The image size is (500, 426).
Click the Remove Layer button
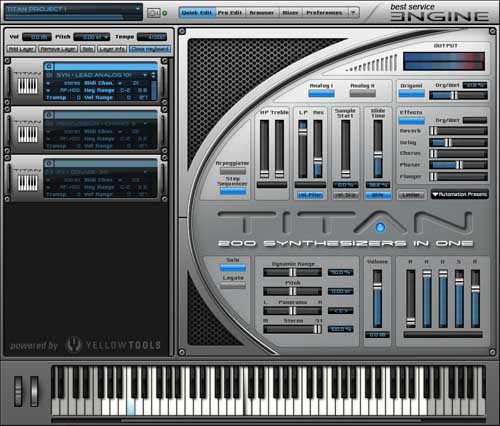pos(58,49)
